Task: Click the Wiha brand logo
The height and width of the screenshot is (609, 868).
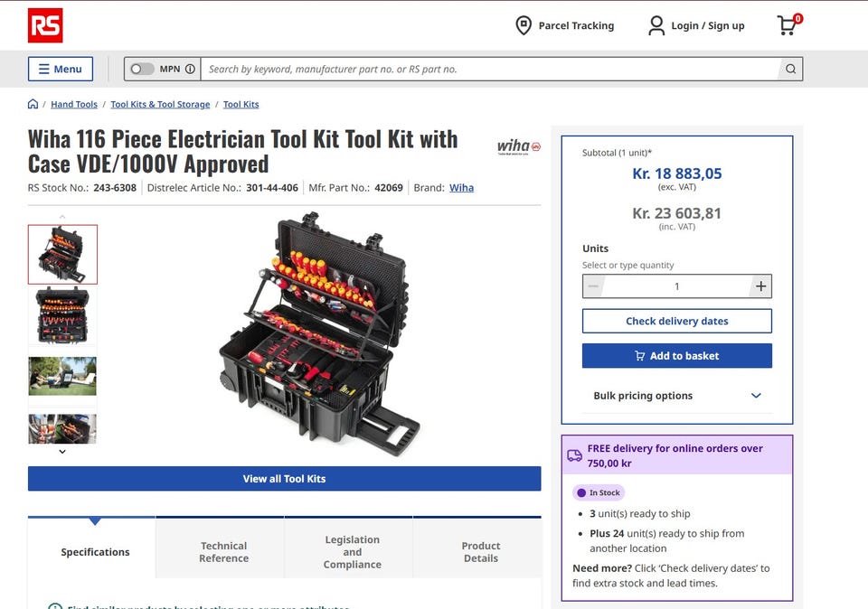Action: point(519,146)
